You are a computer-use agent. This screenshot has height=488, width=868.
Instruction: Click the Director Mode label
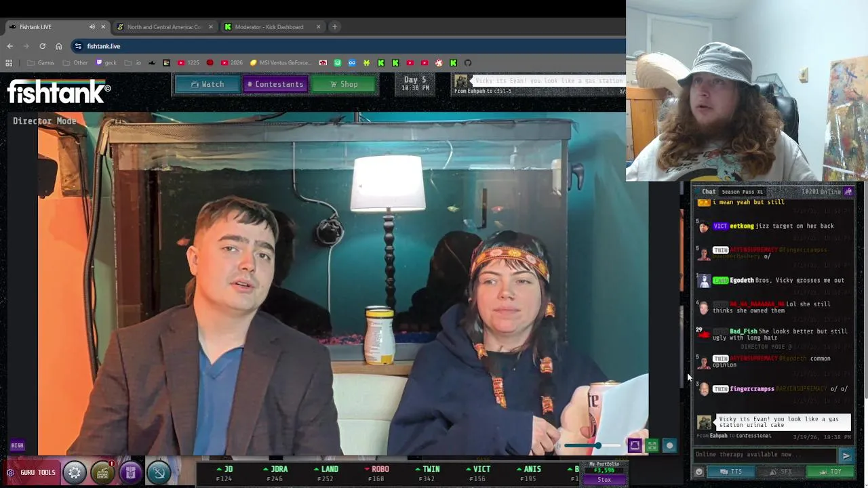(45, 121)
